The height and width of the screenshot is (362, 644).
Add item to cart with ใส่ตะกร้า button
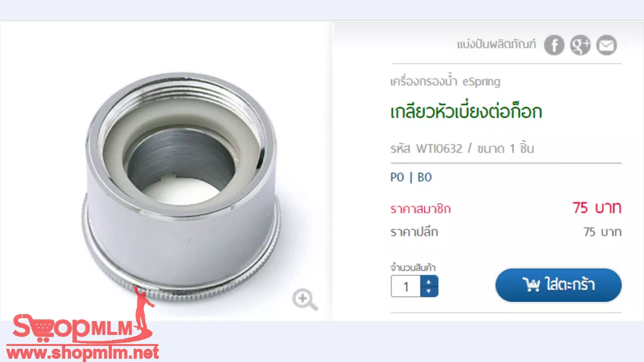tap(558, 285)
